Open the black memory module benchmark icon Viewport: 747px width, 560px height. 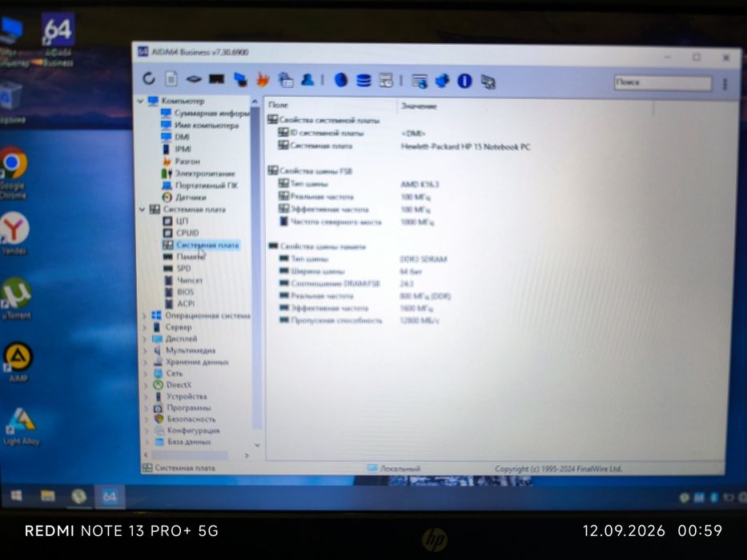tap(216, 79)
